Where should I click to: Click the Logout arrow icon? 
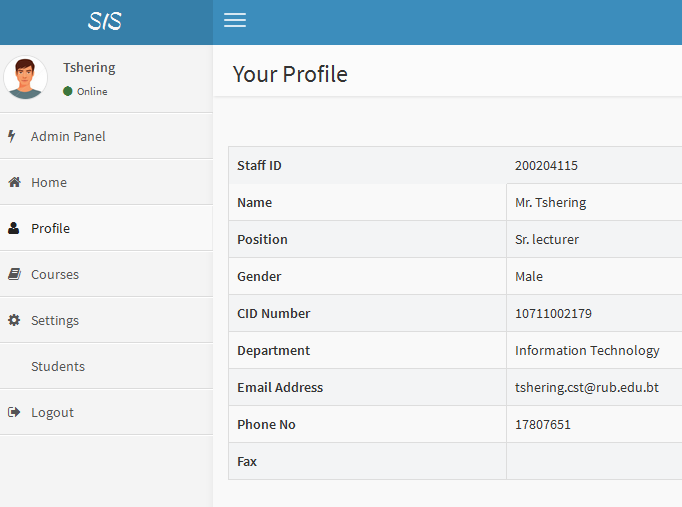(x=14, y=412)
